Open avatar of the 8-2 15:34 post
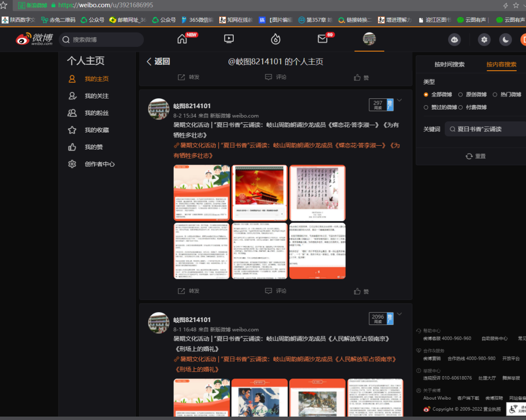The width and height of the screenshot is (526, 420). click(x=159, y=109)
